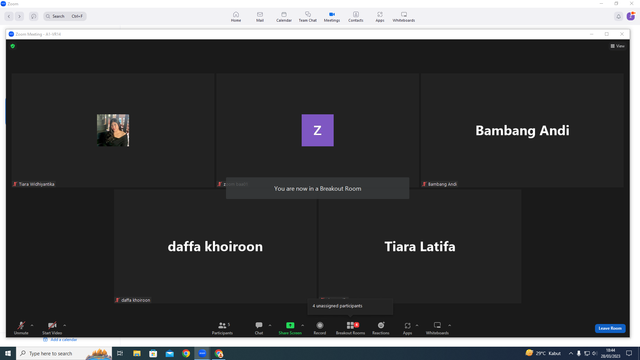Go back with the left arrow
Viewport: 640px width, 360px height.
(x=9, y=16)
